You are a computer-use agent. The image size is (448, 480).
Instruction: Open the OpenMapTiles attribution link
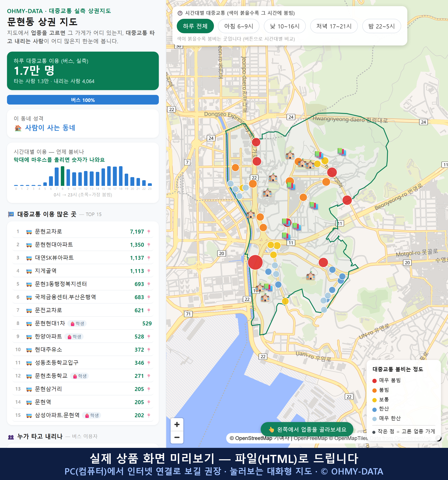[348, 438]
